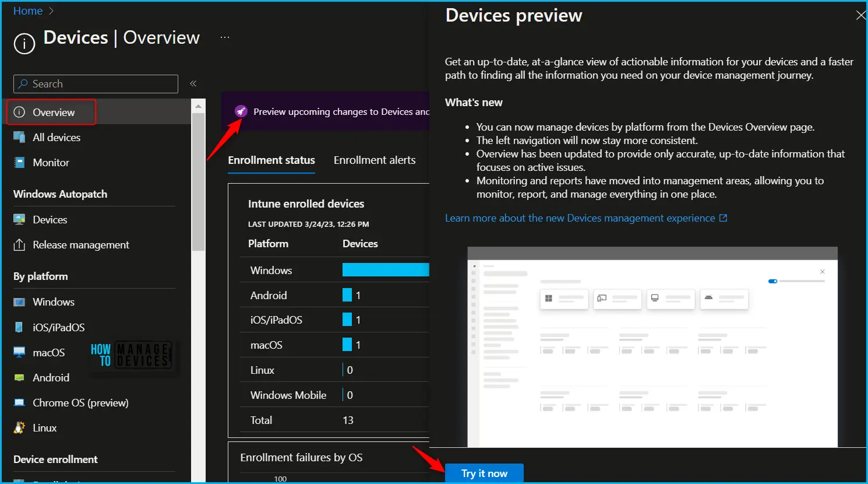This screenshot has width=868, height=484.
Task: Click the Android row in enrolled devices table
Action: [x=334, y=295]
